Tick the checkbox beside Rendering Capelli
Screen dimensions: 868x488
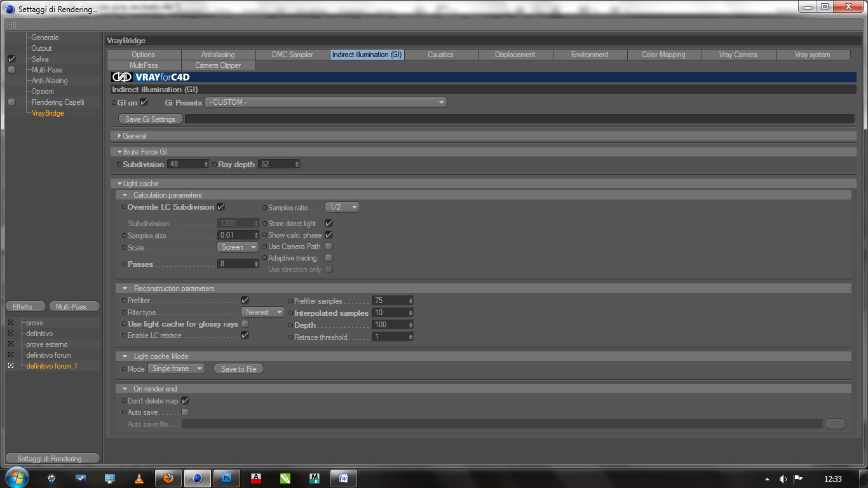[x=11, y=102]
